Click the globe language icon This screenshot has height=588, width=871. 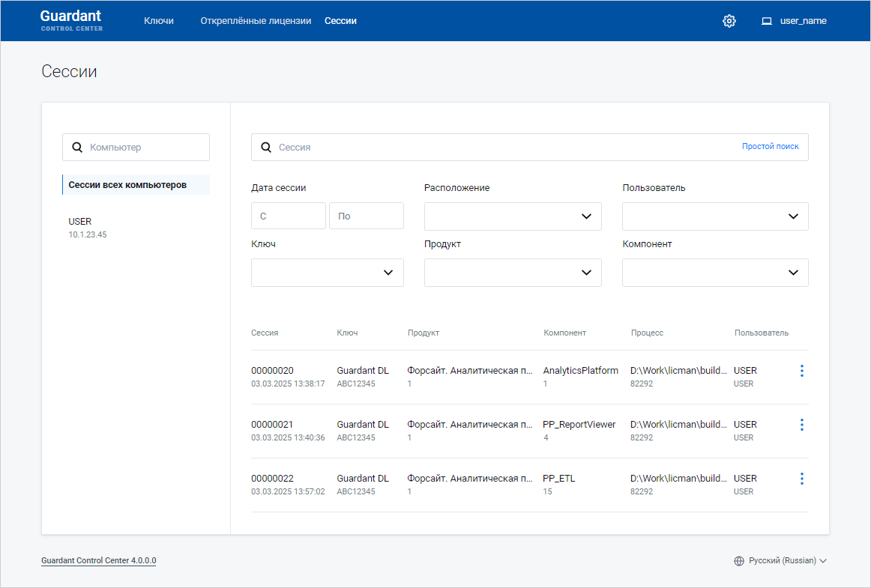[x=739, y=560]
